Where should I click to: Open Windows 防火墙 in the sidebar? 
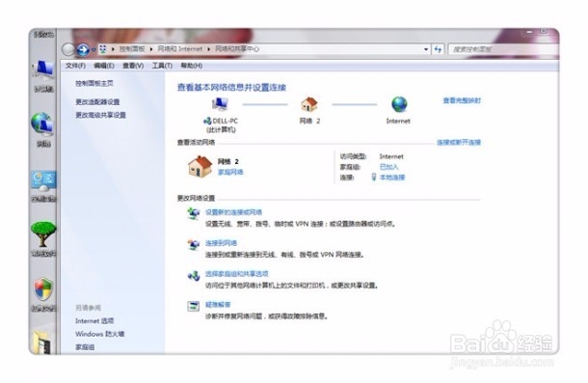(x=99, y=334)
